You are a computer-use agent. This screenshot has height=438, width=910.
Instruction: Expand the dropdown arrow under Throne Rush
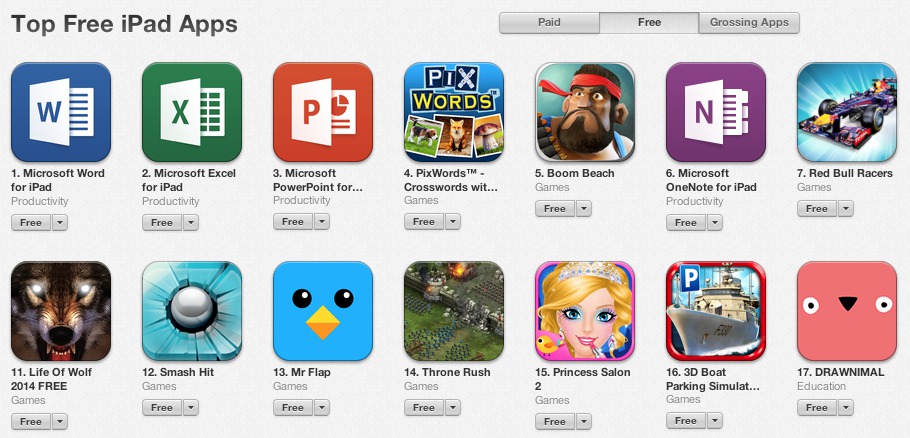pos(453,408)
